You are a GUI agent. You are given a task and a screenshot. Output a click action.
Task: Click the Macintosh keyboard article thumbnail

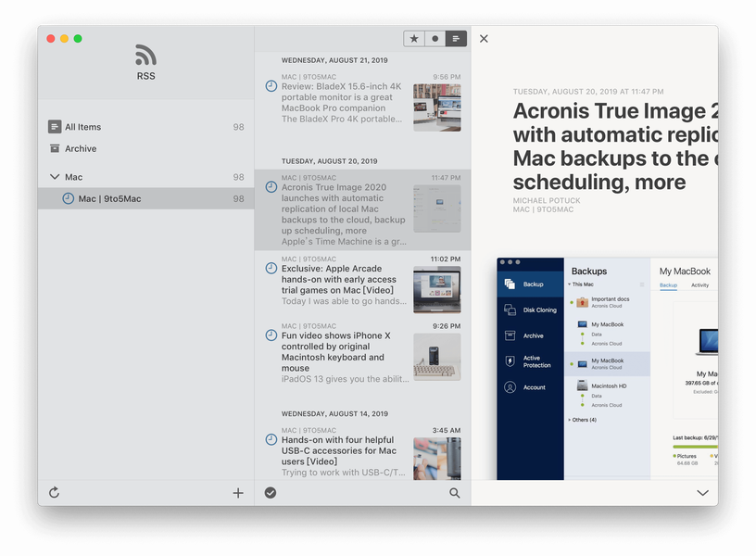click(436, 357)
